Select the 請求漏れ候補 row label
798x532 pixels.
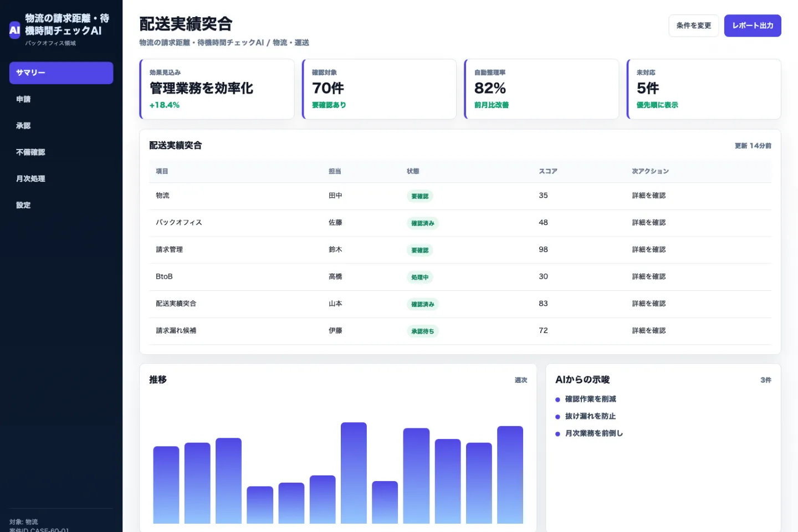[176, 331]
